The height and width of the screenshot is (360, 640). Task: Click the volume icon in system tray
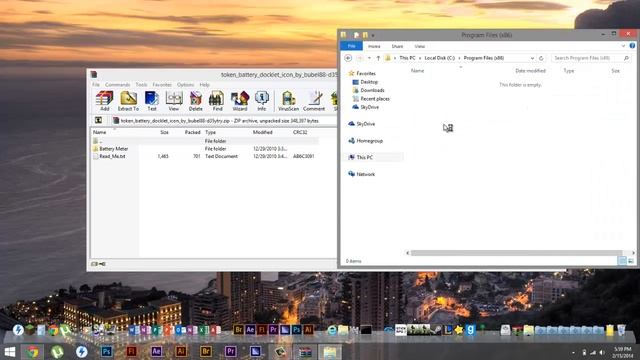coord(602,352)
